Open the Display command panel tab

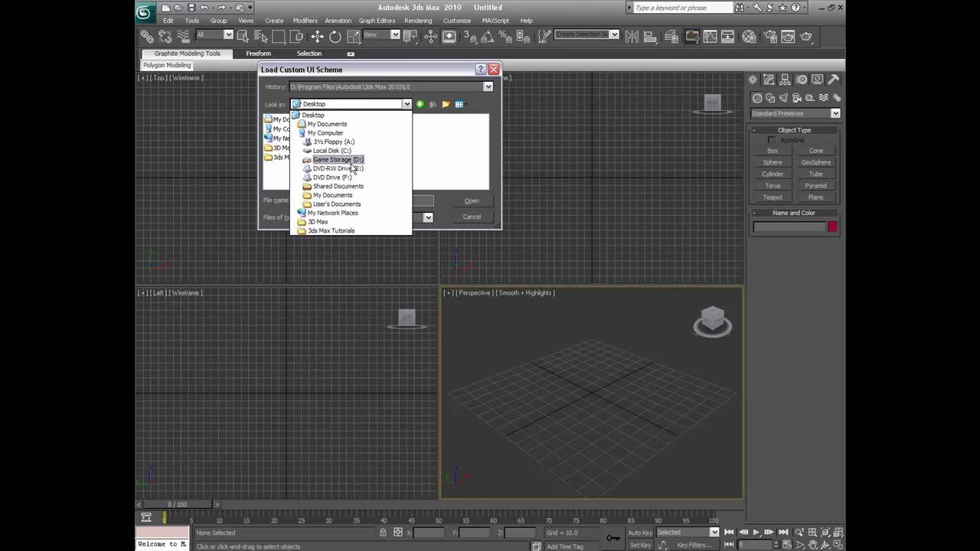pyautogui.click(x=818, y=80)
